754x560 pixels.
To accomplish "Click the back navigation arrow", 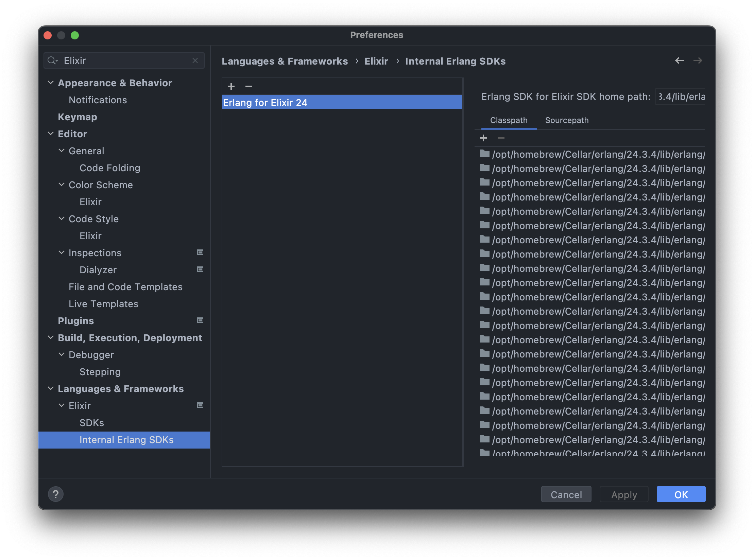I will 680,60.
